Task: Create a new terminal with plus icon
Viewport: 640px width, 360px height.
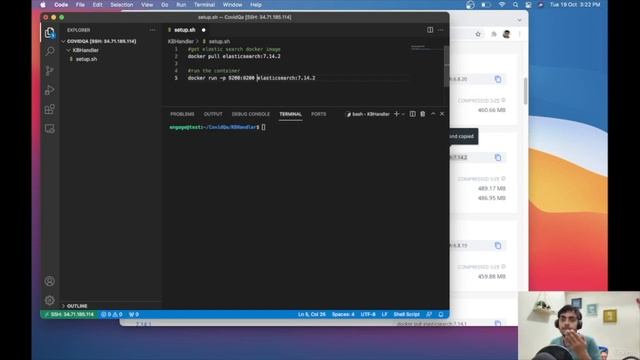Action: (x=396, y=114)
